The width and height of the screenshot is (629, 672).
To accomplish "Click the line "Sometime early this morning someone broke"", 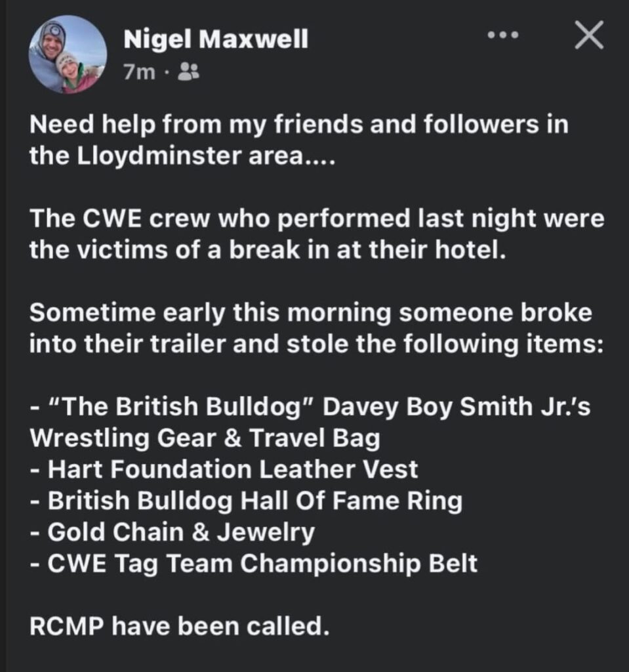I will [x=310, y=312].
